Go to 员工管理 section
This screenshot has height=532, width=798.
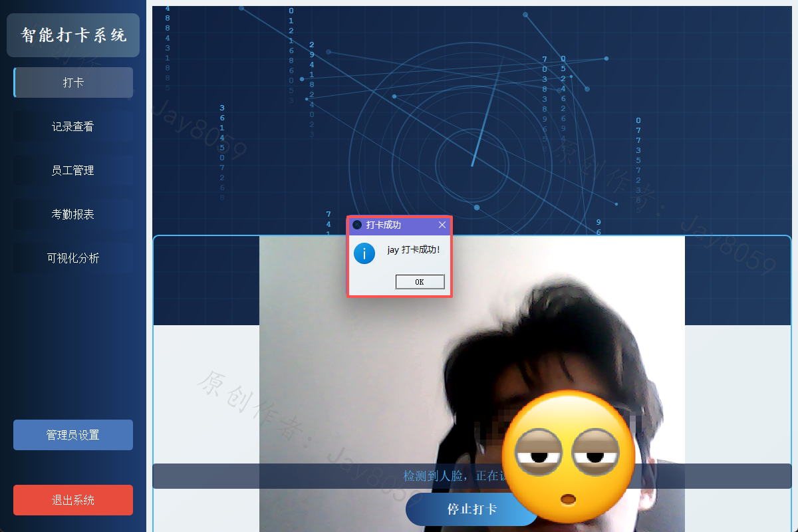(x=73, y=170)
